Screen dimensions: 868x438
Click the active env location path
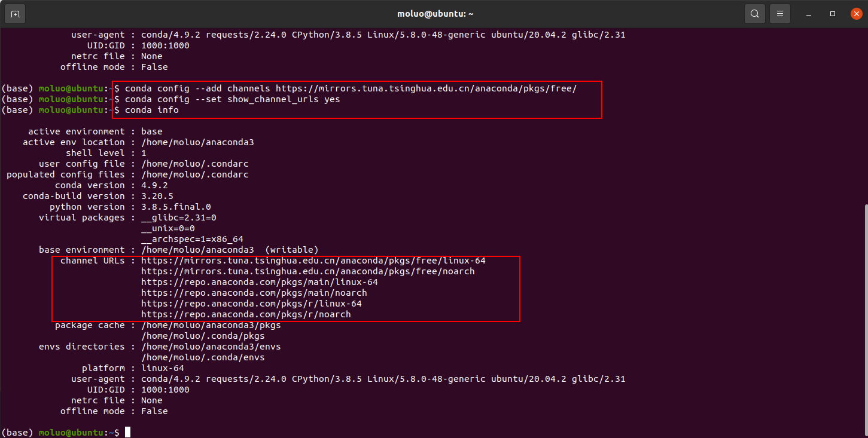pyautogui.click(x=197, y=142)
